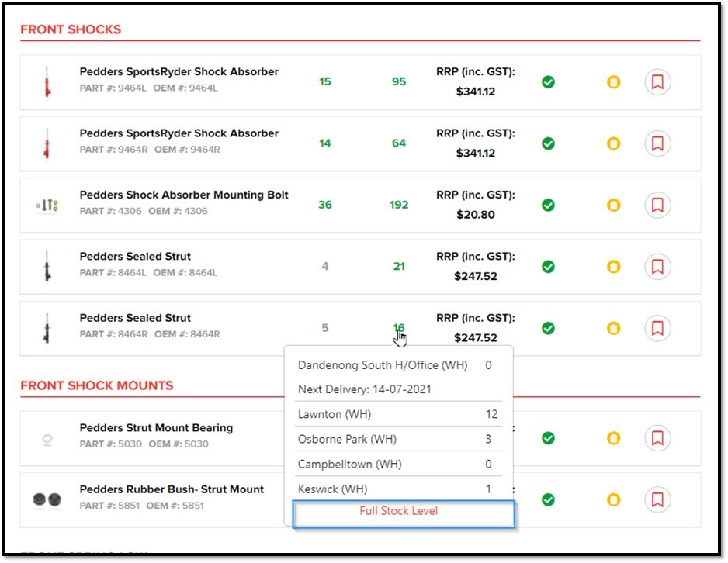Select 9464L shock absorber thumbnail image

click(47, 82)
